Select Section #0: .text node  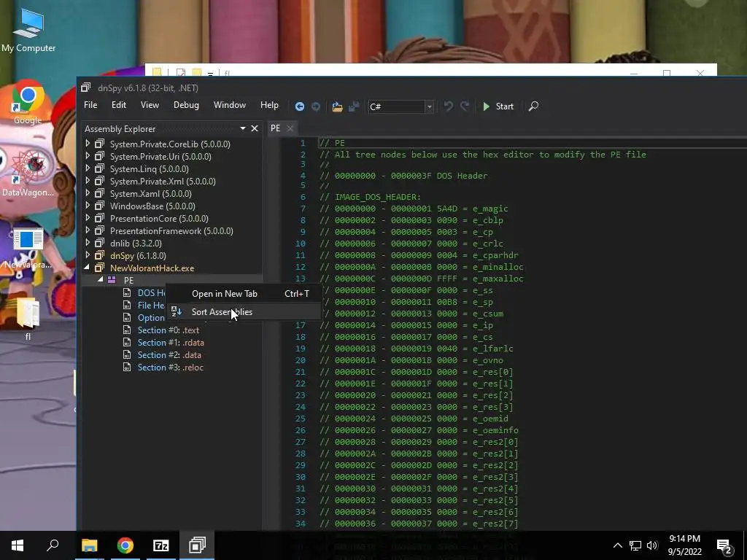coord(169,330)
